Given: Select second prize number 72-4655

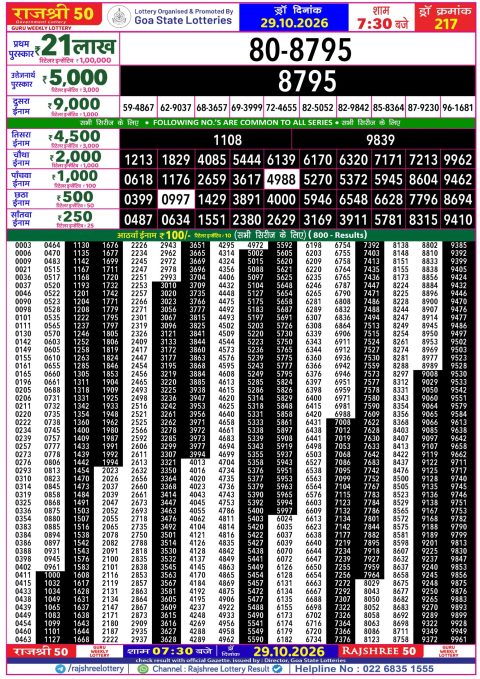Looking at the screenshot, I should click(281, 107).
